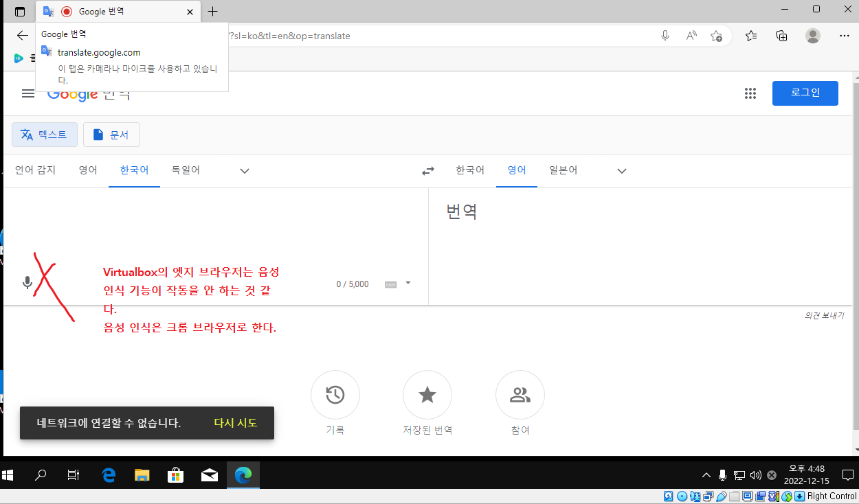
Task: Open a new browser tab
Action: pos(213,11)
